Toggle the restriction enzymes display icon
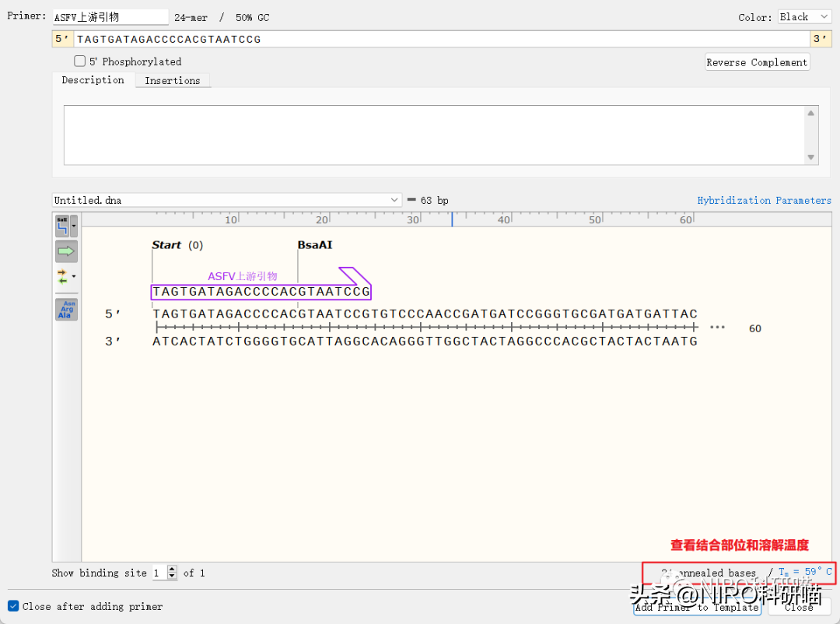The width and height of the screenshot is (840, 624). tap(62, 226)
